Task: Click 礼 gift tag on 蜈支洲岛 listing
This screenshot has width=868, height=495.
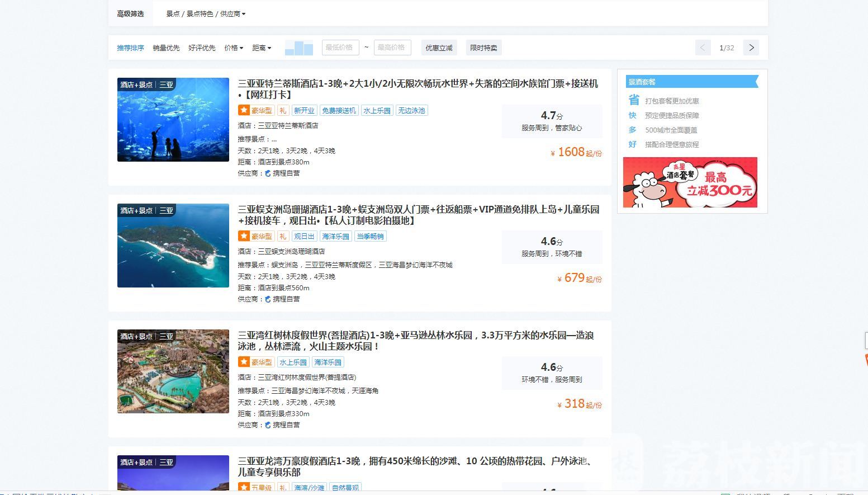Action: point(283,237)
